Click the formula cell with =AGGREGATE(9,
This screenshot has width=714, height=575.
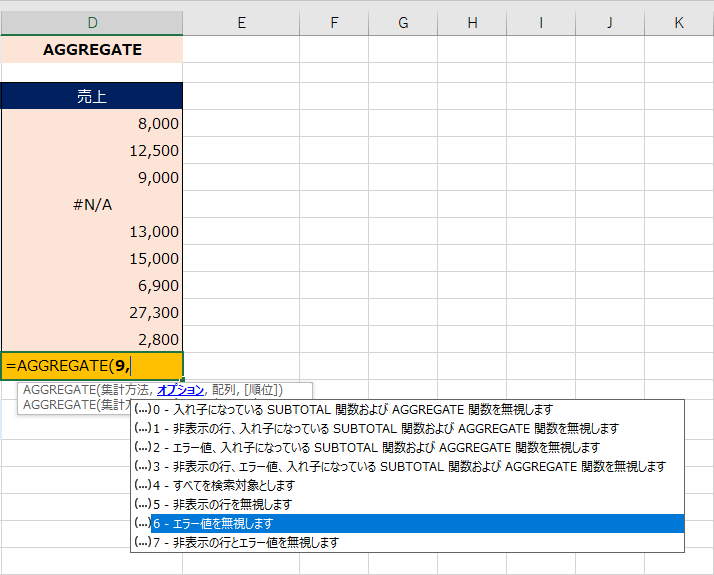(92, 366)
